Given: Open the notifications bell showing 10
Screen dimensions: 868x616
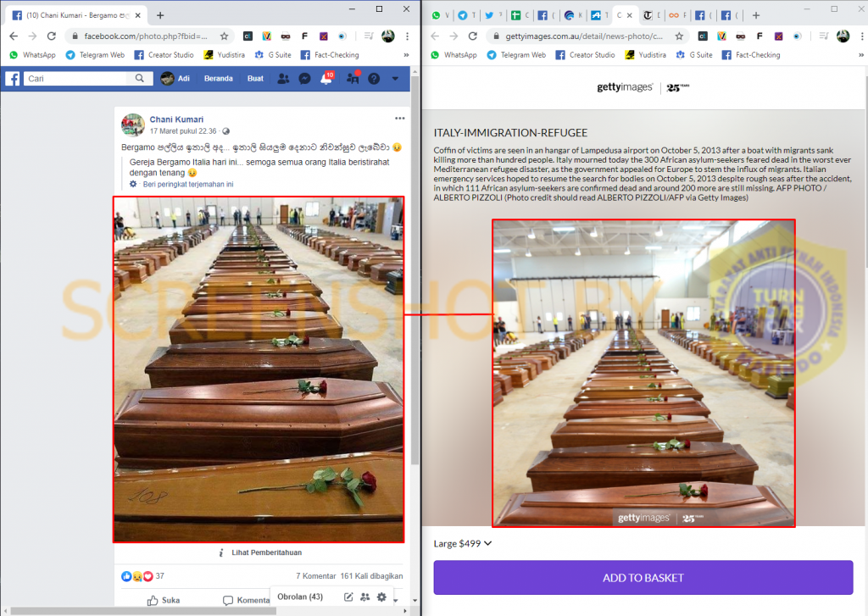Looking at the screenshot, I should [326, 79].
